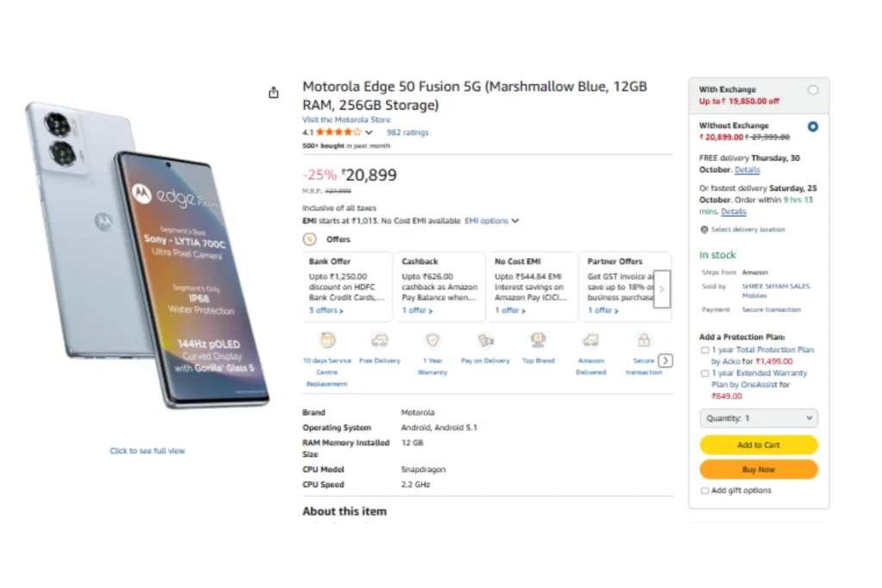
Task: Expand the star rating breakdown chevron
Action: tap(370, 133)
